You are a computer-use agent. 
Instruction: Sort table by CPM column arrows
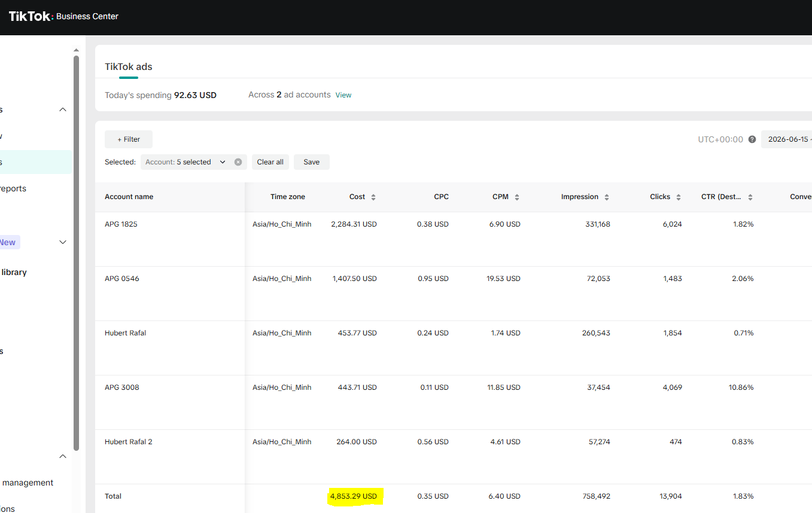pos(517,197)
